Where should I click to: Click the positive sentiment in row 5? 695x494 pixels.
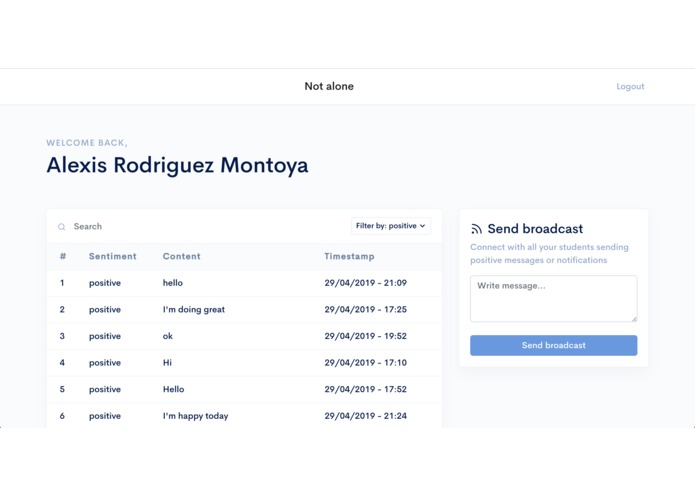(105, 389)
